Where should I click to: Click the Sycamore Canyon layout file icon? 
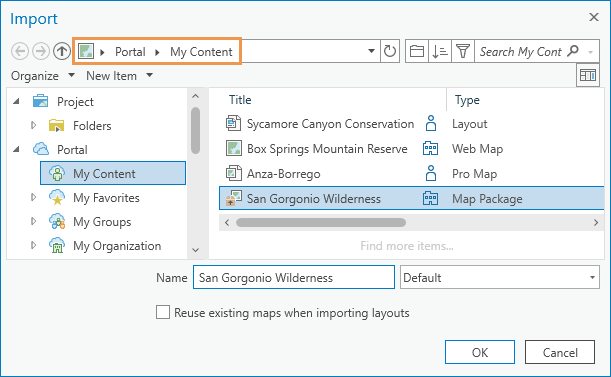233,123
